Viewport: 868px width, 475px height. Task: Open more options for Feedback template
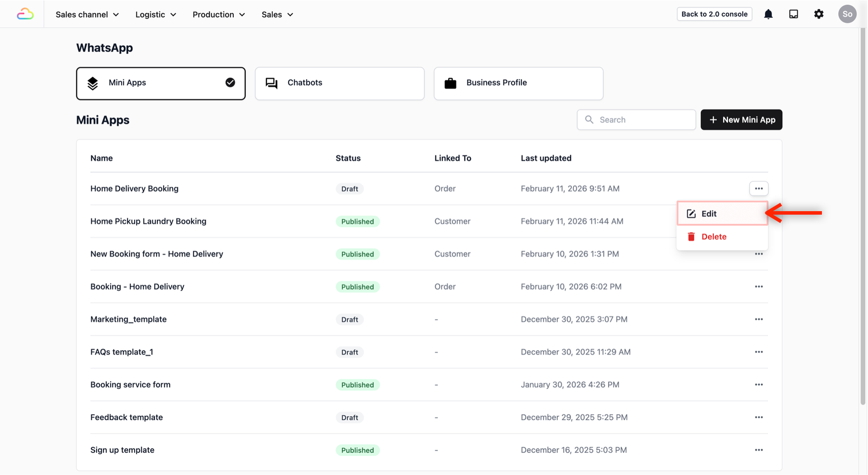(x=758, y=417)
